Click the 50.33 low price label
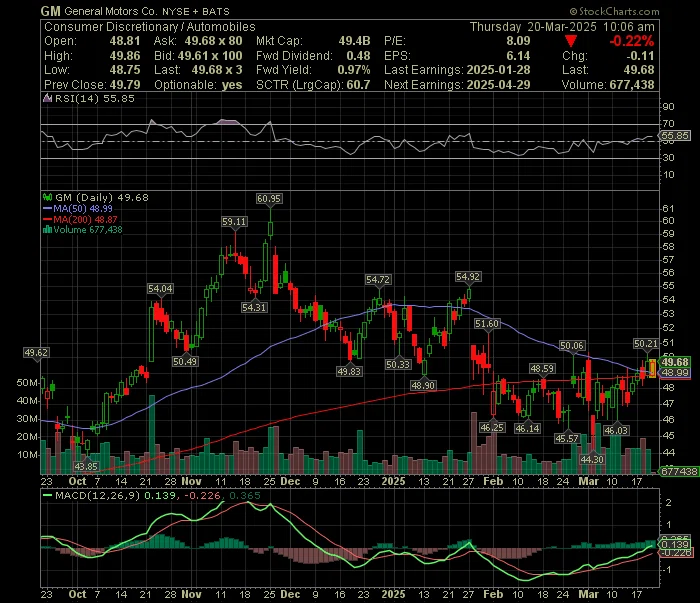 (398, 365)
